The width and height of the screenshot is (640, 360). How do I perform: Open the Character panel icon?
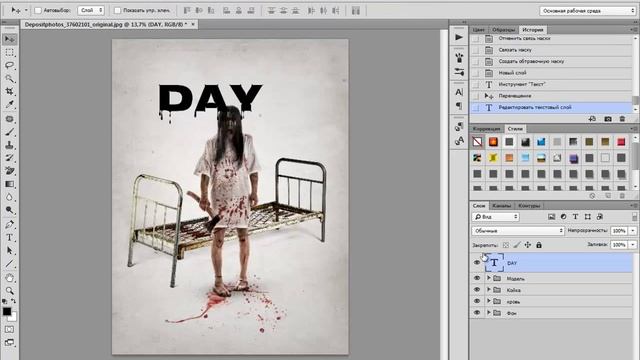click(459, 92)
